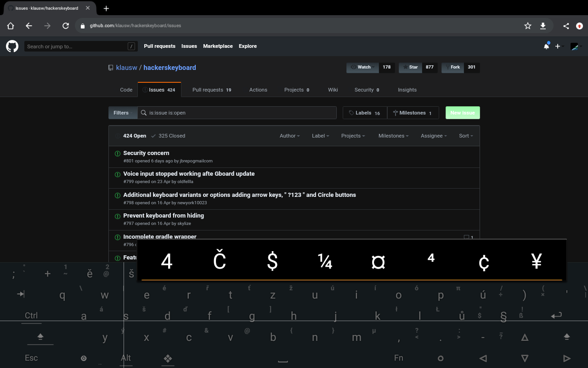Focus the Search or jump to field
The width and height of the screenshot is (588, 368).
(81, 46)
